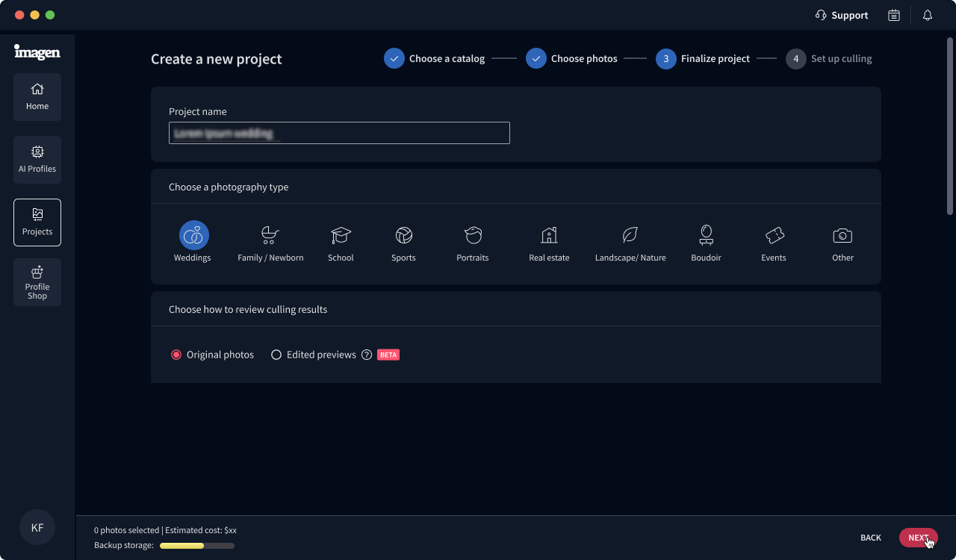Open Support
956x560 pixels.
coord(842,15)
